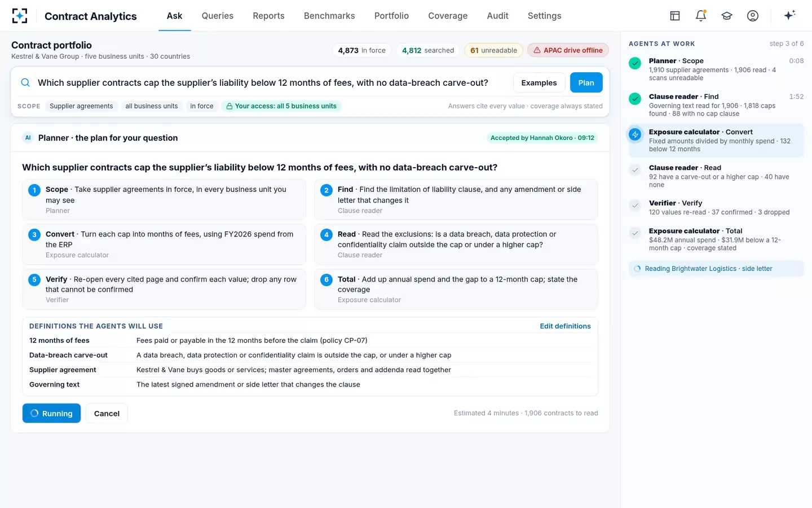Click the Planner AI badge icon
Screen dimensions: 812x508
pyautogui.click(x=28, y=138)
